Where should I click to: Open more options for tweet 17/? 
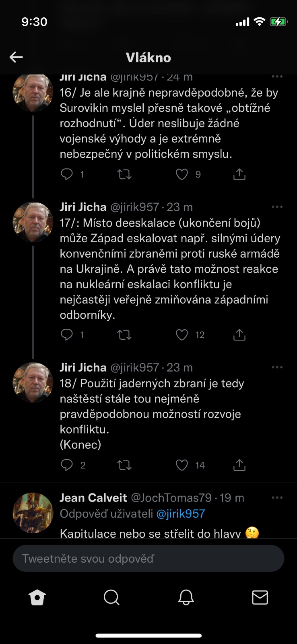tap(277, 207)
